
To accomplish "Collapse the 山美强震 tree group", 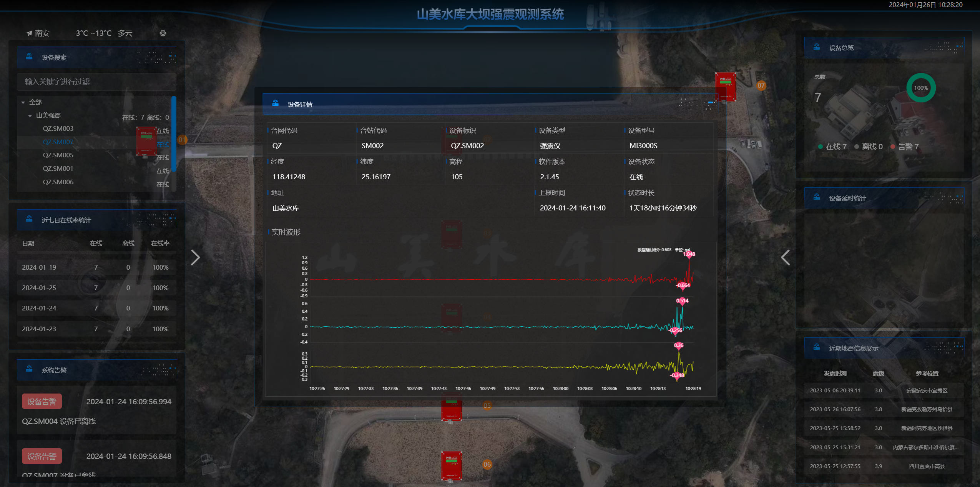I will coord(30,116).
